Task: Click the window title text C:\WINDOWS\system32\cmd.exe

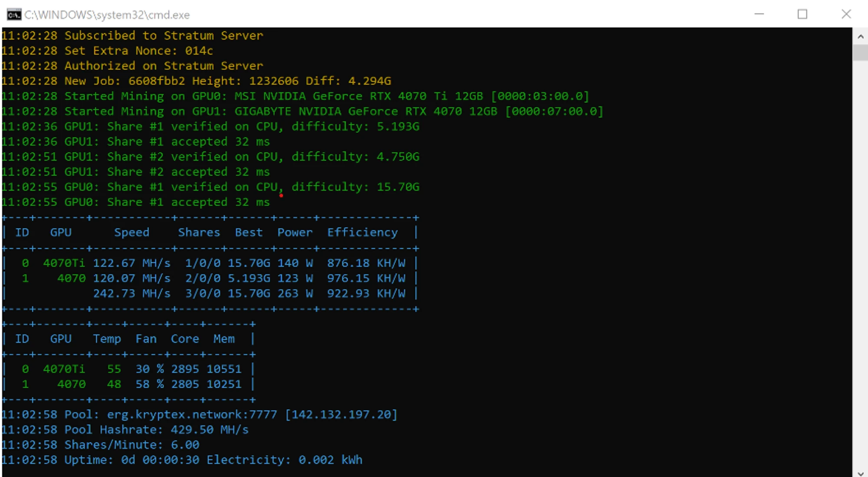Action: (107, 15)
